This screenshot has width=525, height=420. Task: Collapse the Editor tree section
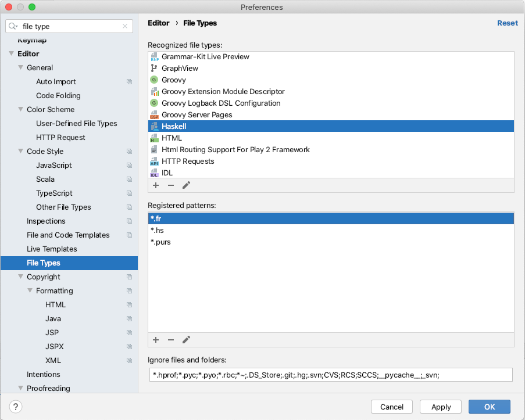pyautogui.click(x=11, y=54)
